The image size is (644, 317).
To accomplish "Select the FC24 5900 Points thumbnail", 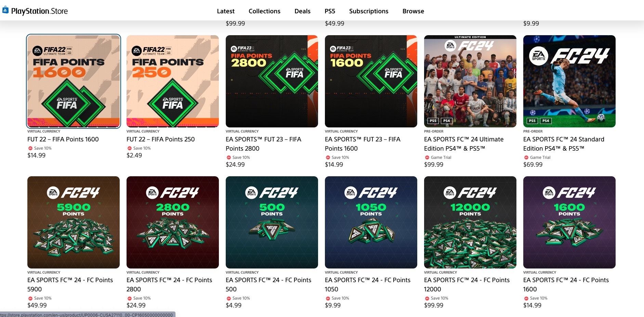I will 74,222.
